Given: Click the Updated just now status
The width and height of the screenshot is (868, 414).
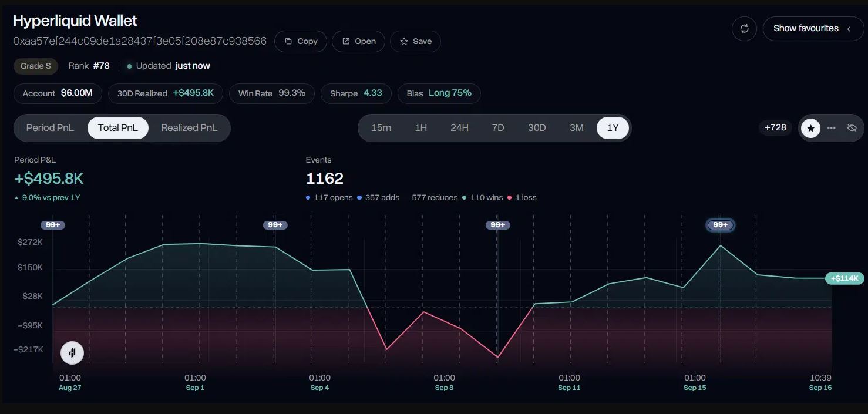Looking at the screenshot, I should point(169,66).
